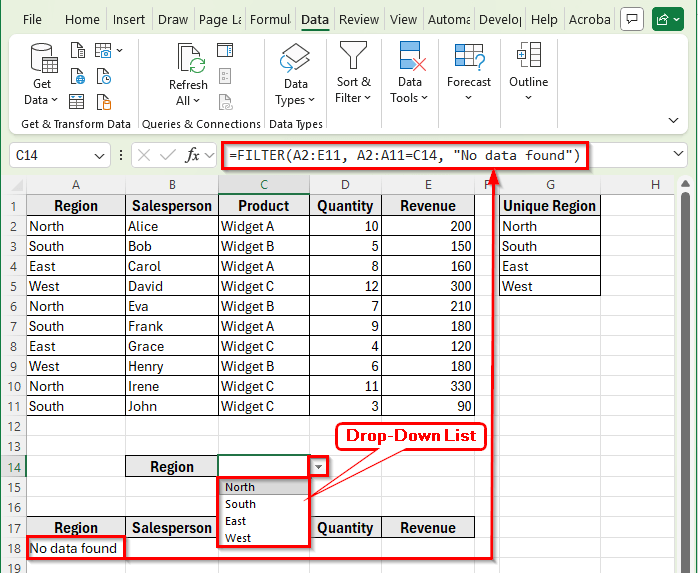
Task: Click the Existing Connections icon
Action: click(x=104, y=102)
